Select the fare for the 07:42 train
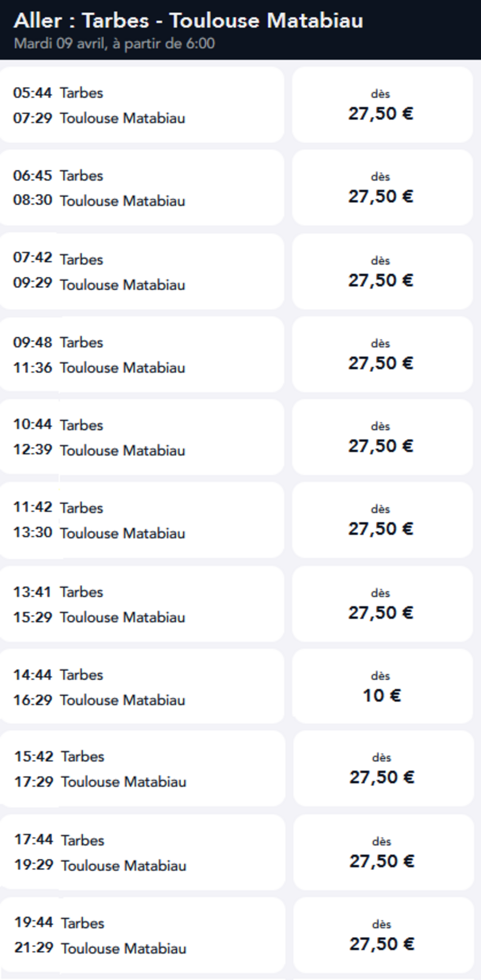 (382, 272)
